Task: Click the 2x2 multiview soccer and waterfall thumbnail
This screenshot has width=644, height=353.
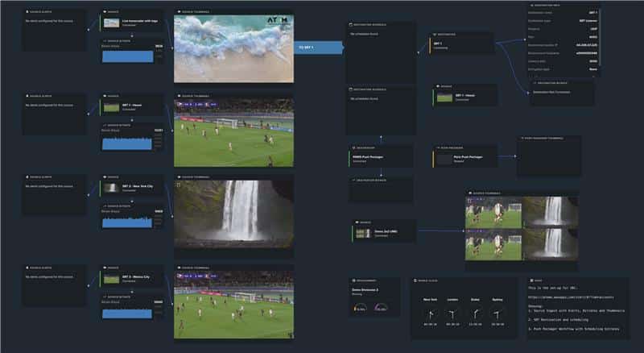Action: (x=521, y=228)
